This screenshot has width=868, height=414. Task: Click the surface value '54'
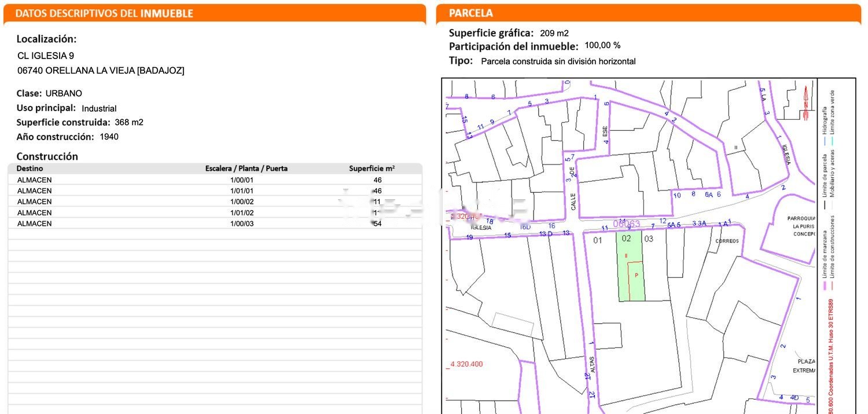click(x=377, y=224)
